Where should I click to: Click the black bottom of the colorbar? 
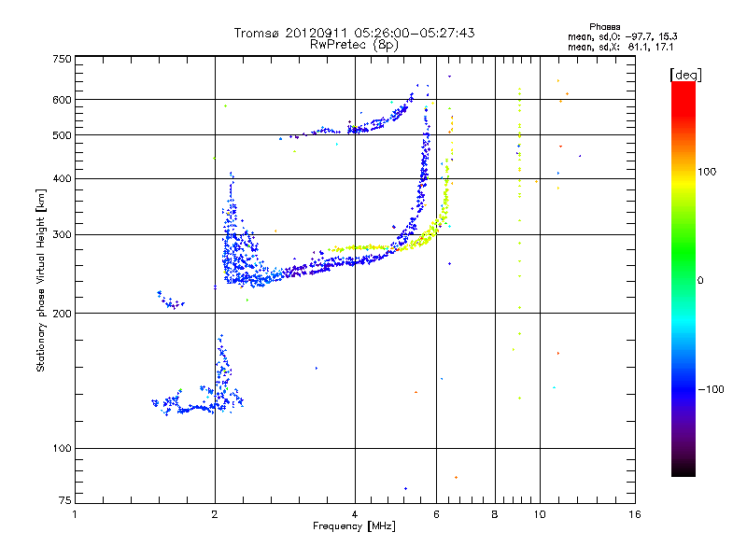(684, 469)
